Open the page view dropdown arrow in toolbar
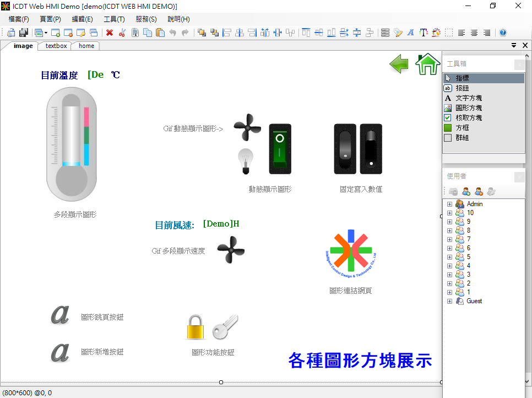The image size is (532, 398). click(x=46, y=33)
